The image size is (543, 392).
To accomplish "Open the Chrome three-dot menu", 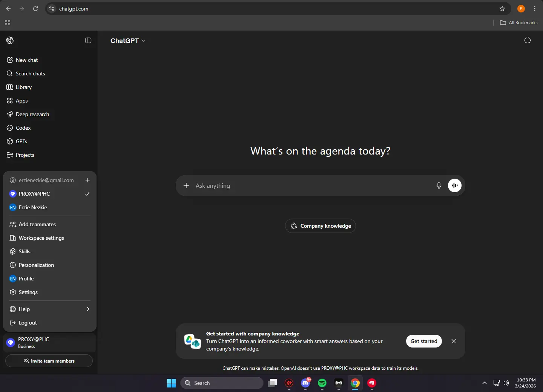I will [535, 9].
